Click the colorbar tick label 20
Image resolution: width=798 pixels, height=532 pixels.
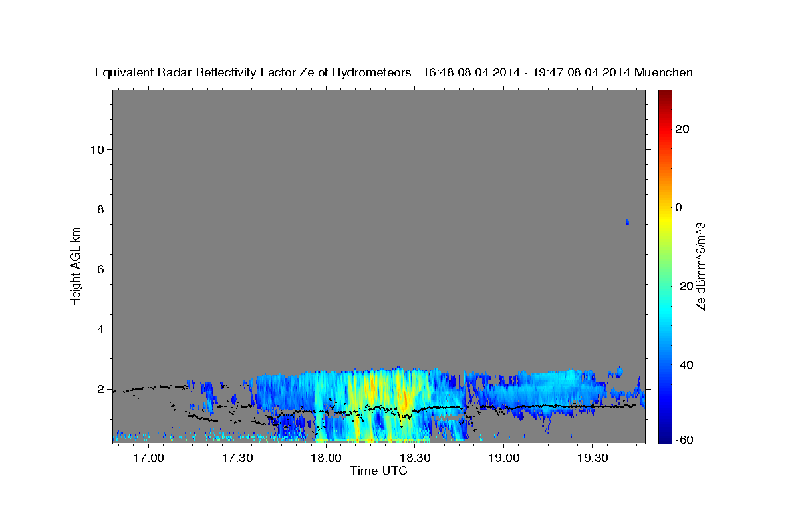[682, 129]
